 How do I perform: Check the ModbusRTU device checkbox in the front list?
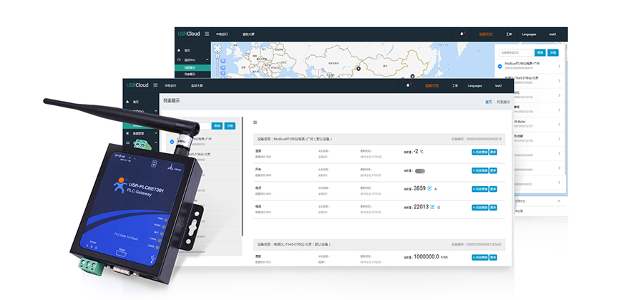pos(172,141)
